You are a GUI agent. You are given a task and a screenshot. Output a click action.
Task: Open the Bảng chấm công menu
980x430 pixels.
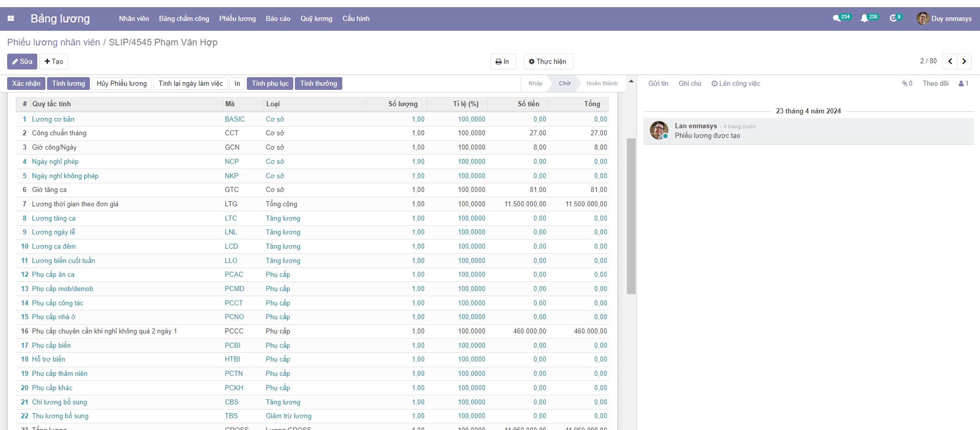pos(184,19)
